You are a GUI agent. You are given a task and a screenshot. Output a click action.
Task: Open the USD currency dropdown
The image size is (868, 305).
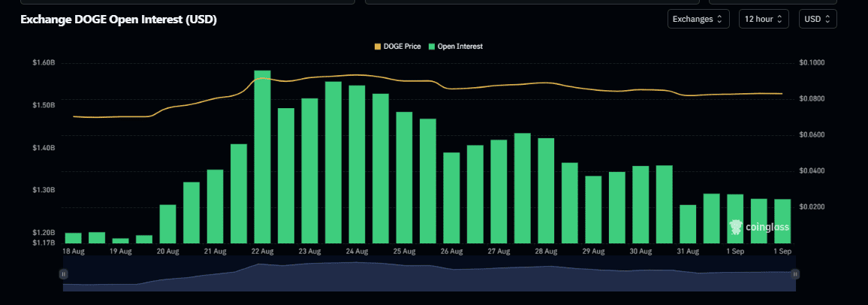coord(818,19)
